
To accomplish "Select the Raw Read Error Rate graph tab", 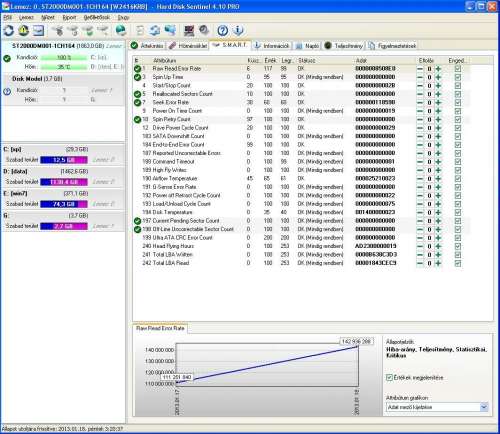I will click(x=160, y=328).
